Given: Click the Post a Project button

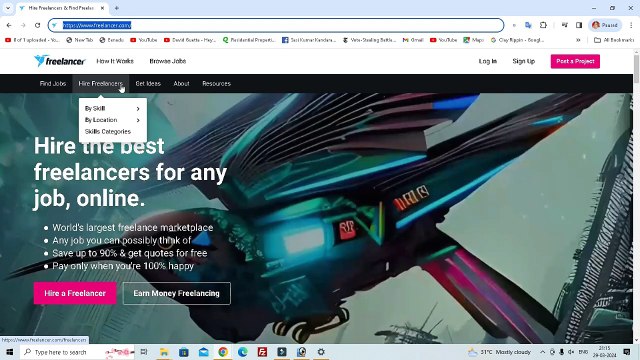Looking at the screenshot, I should pyautogui.click(x=575, y=61).
